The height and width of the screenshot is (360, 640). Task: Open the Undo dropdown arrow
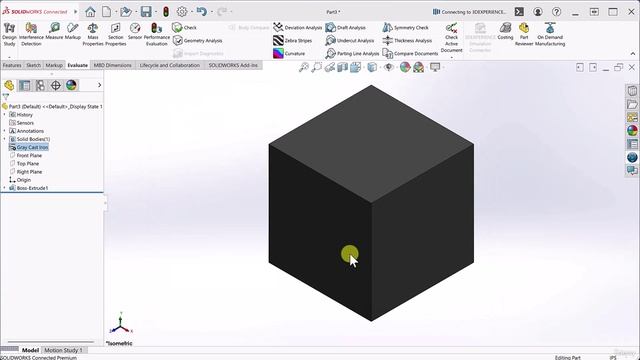pos(211,12)
